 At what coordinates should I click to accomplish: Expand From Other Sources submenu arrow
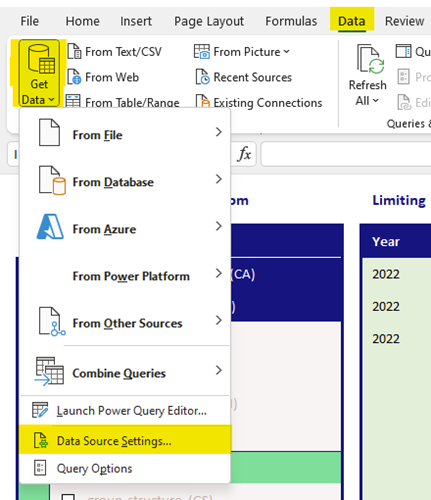(x=219, y=320)
